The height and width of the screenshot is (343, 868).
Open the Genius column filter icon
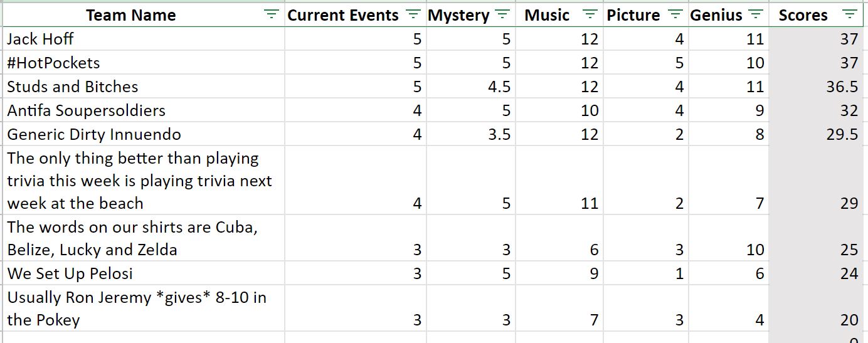[x=756, y=14]
